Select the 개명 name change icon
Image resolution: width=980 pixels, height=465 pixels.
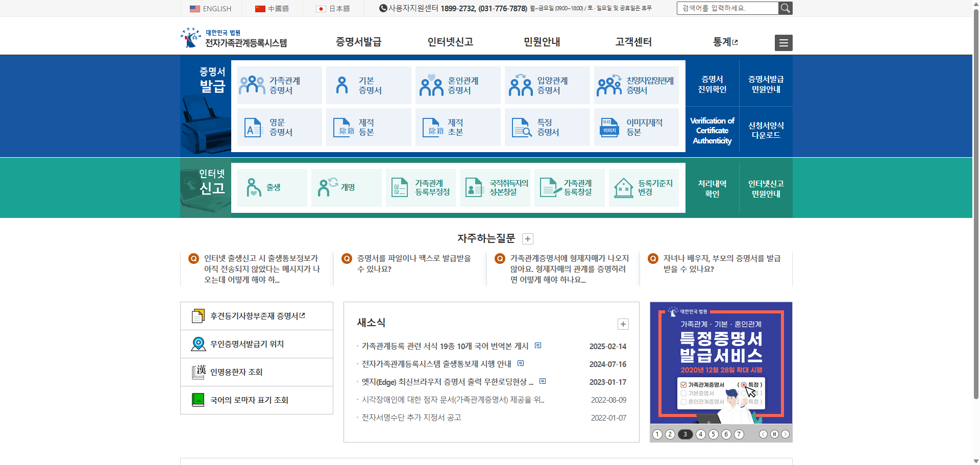coord(325,187)
